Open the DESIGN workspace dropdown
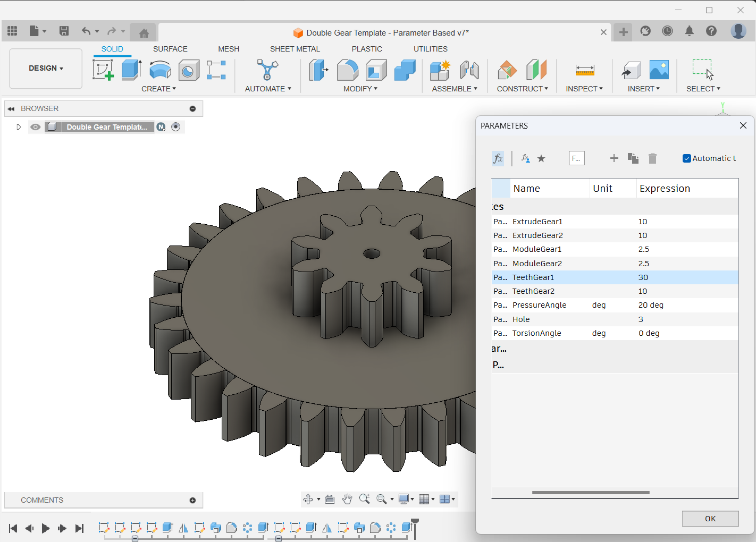The height and width of the screenshot is (542, 756). click(x=45, y=68)
